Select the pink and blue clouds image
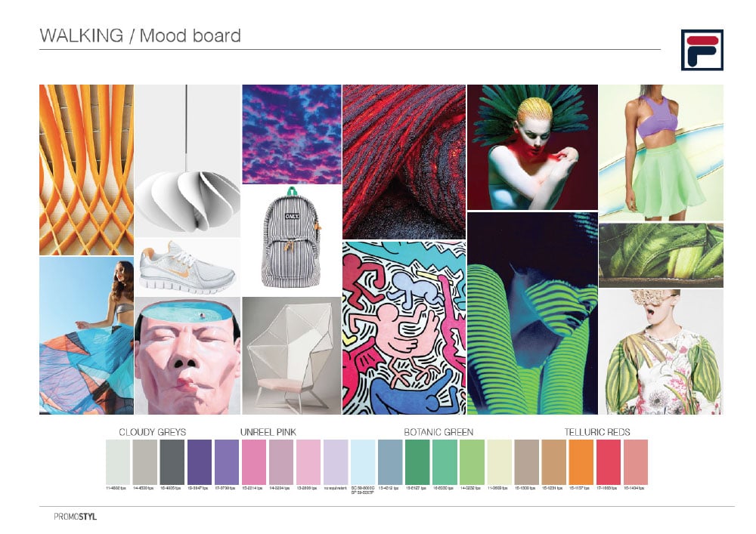756x534 pixels. coord(292,134)
